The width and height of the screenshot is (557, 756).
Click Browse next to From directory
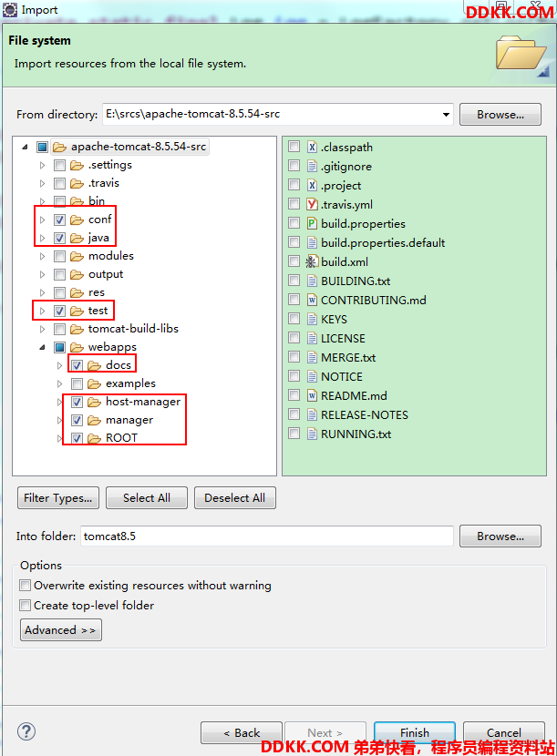500,114
